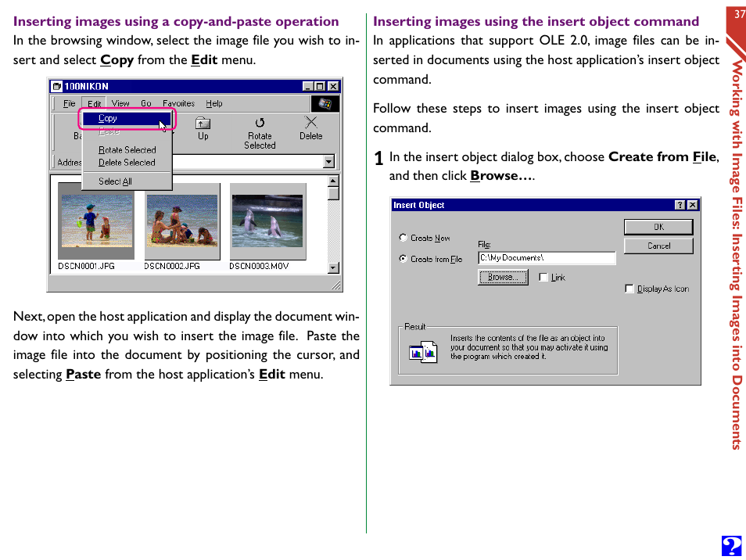Viewport: 746px width, 560px height.
Task: Click the Windows logo in 100NIKON window
Action: pos(325,104)
